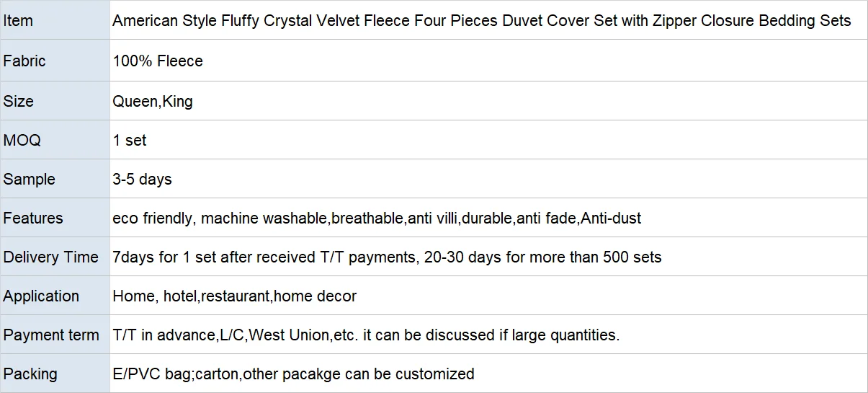Select the 7days delivery terms text
This screenshot has height=393, width=868.
point(387,257)
